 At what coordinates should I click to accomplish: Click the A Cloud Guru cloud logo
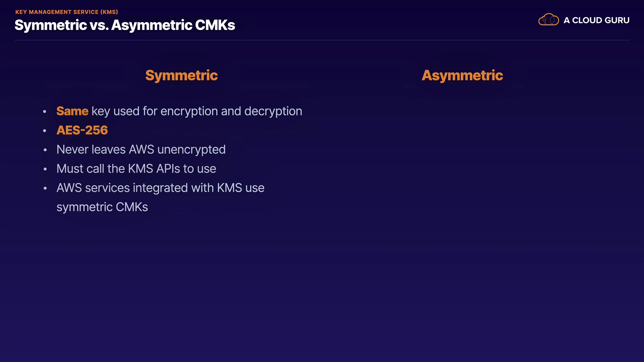(548, 20)
